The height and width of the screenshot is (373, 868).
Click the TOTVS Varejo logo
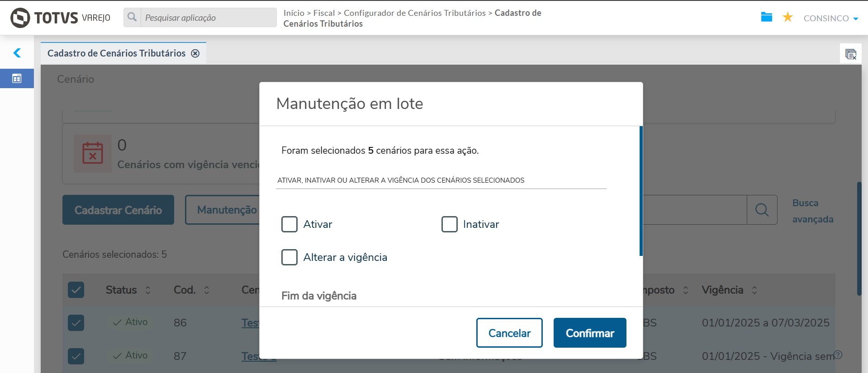60,18
